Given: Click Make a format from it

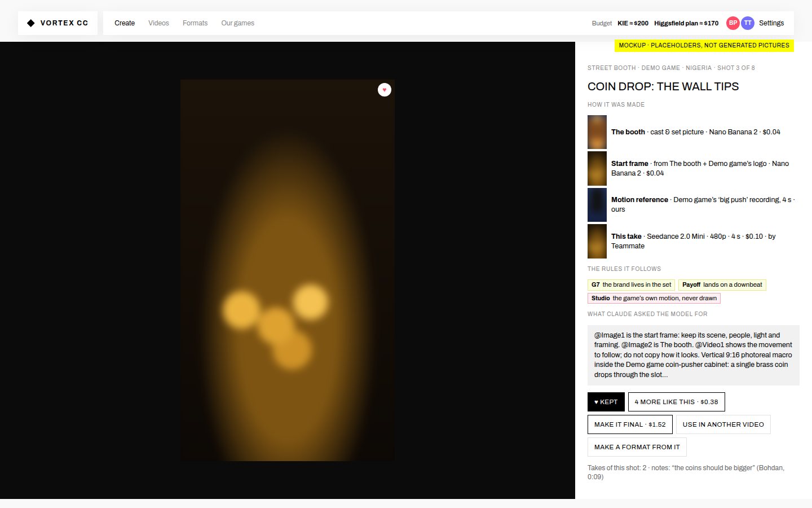Looking at the screenshot, I should coord(637,447).
